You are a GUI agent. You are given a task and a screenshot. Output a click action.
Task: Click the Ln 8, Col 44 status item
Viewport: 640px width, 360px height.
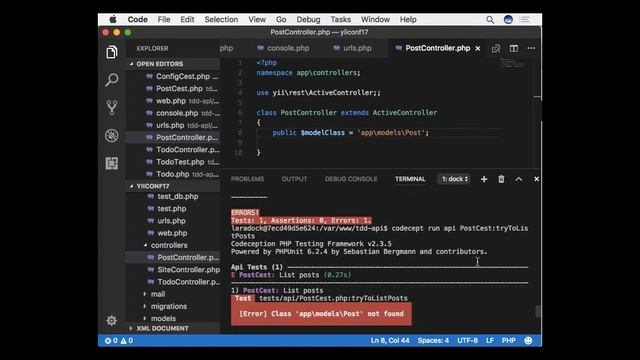[x=390, y=340]
